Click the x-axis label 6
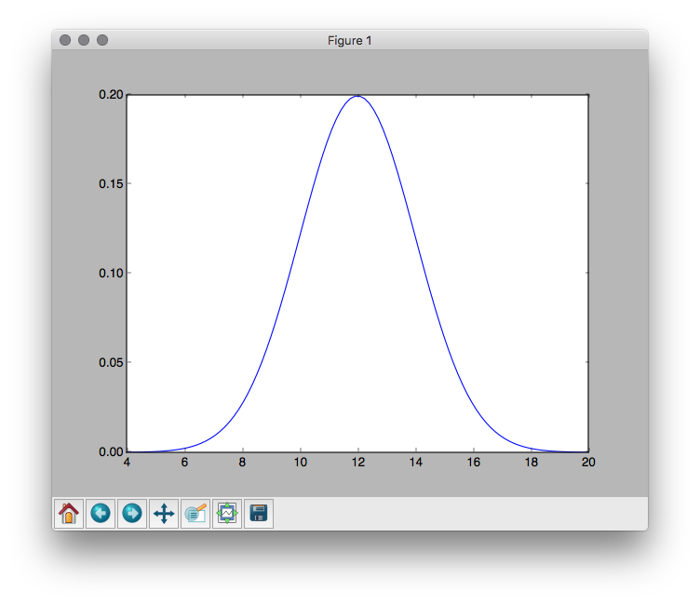700x605 pixels. tap(184, 462)
